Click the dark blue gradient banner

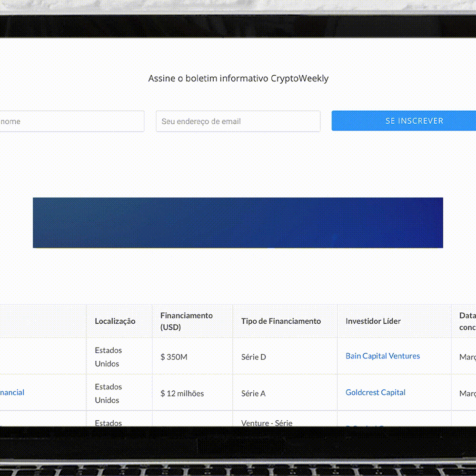point(238,223)
